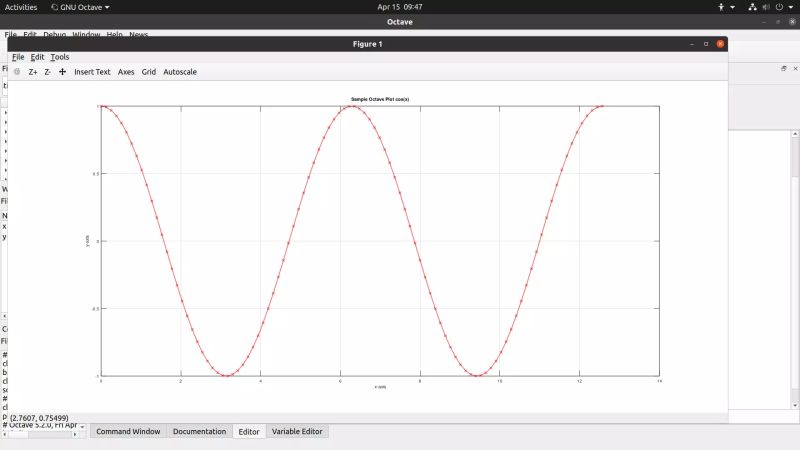Click the muted volume icon

[766, 7]
